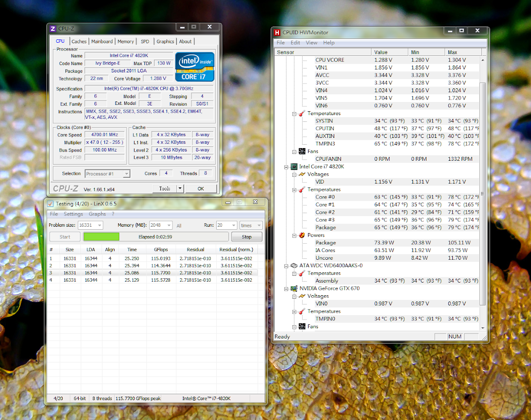Collapse the Powers tree section
Image resolution: width=531 pixels, height=420 pixels.
point(294,235)
